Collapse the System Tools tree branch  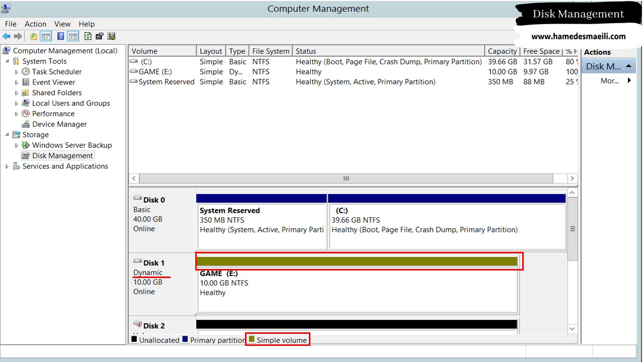(x=7, y=61)
